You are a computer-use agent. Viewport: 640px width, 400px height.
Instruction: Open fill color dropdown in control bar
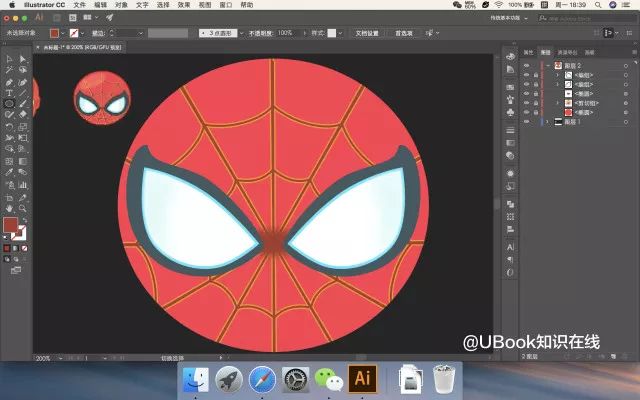click(x=62, y=33)
